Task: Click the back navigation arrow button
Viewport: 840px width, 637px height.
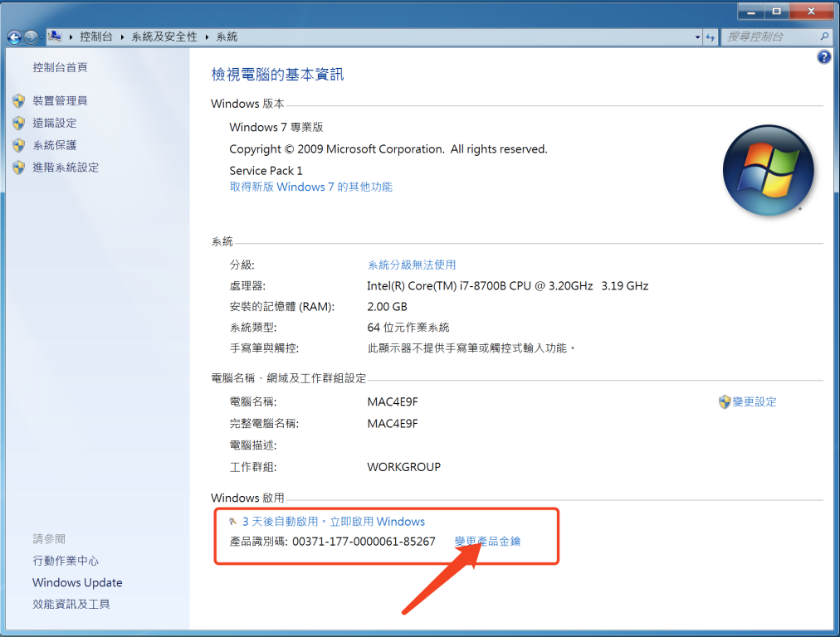Action: pyautogui.click(x=14, y=37)
